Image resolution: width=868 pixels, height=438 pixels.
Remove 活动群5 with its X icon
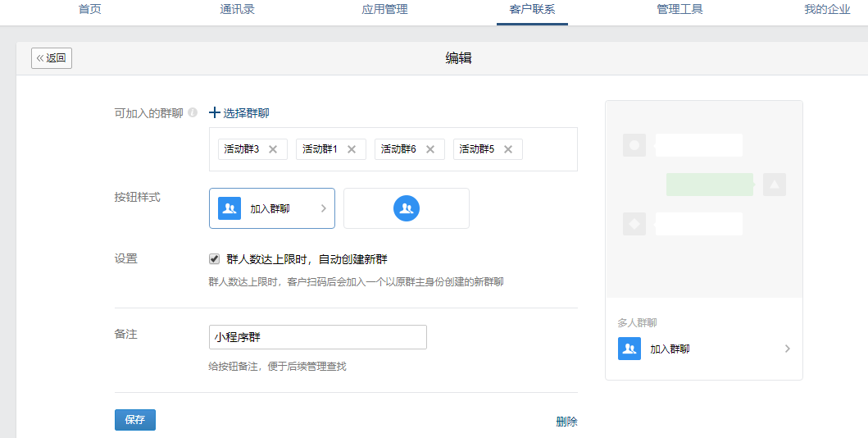point(508,149)
